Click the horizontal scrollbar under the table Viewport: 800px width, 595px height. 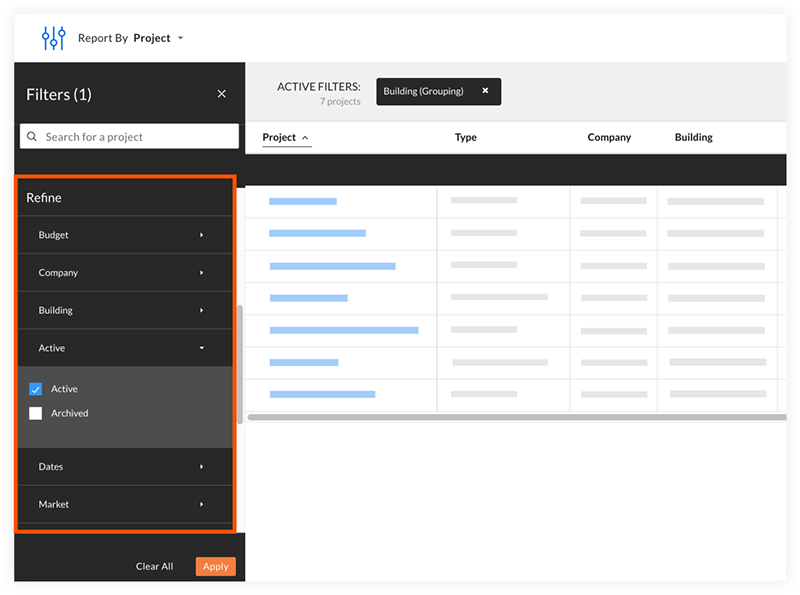516,417
